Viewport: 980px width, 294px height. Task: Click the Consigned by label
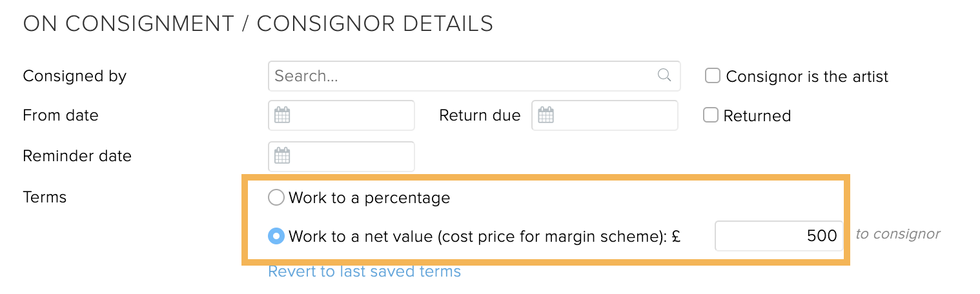click(74, 76)
